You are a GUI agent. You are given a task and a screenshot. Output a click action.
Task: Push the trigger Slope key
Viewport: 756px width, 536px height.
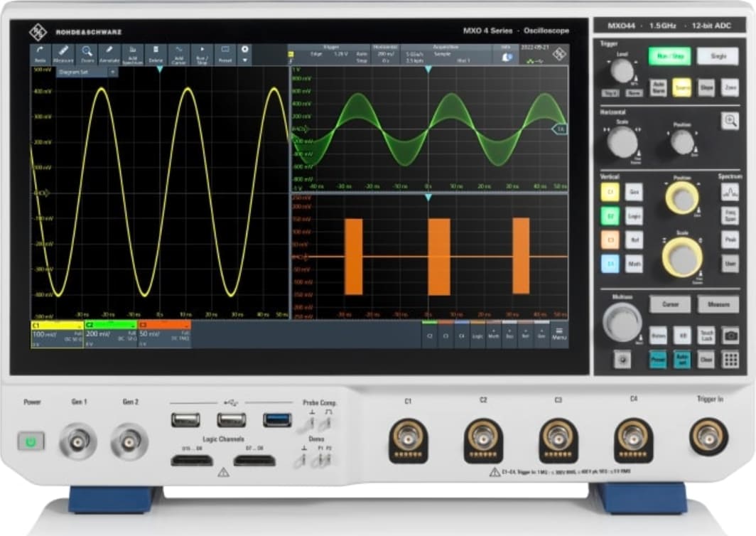tap(706, 87)
